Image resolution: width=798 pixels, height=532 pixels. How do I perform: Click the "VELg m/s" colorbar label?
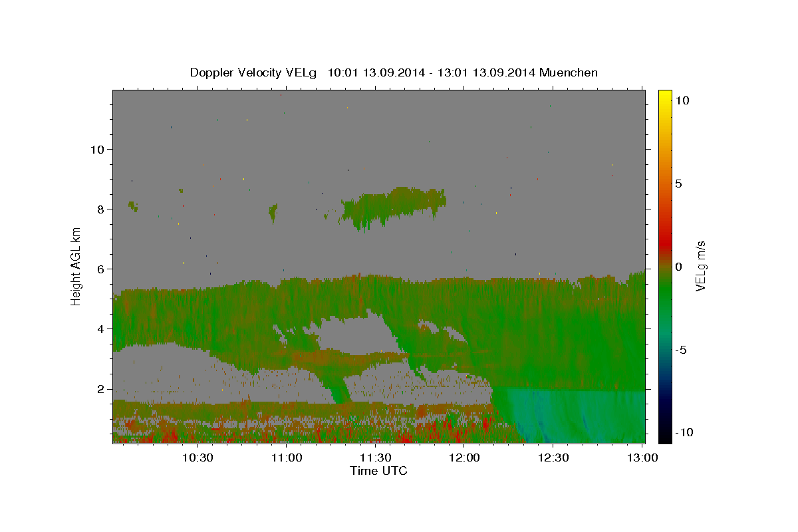point(701,266)
